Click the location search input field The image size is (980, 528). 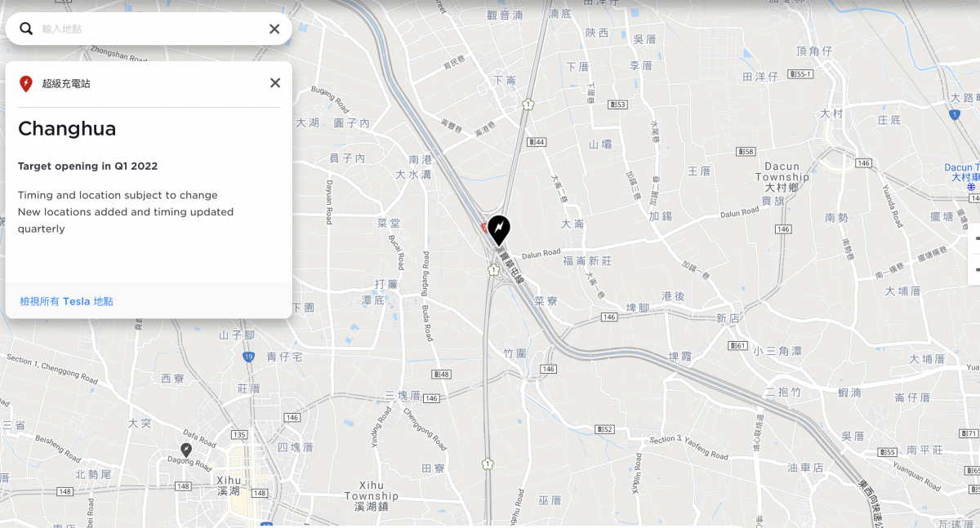(x=151, y=29)
